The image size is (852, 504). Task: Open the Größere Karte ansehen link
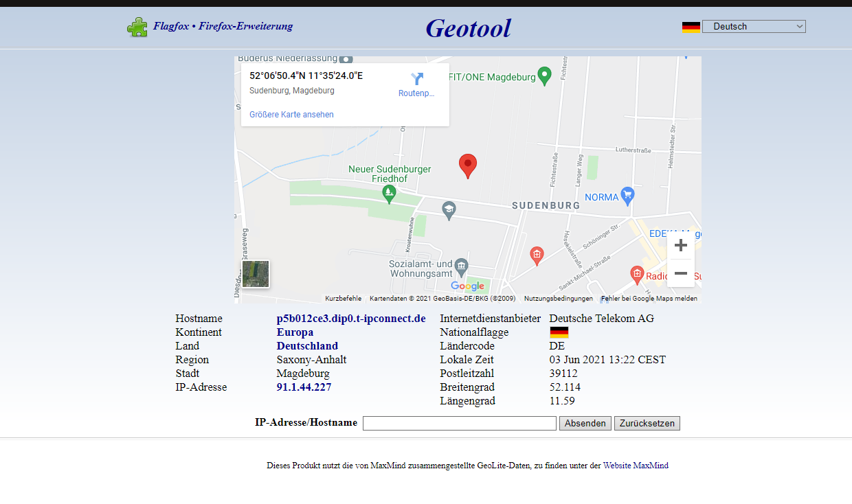(291, 115)
